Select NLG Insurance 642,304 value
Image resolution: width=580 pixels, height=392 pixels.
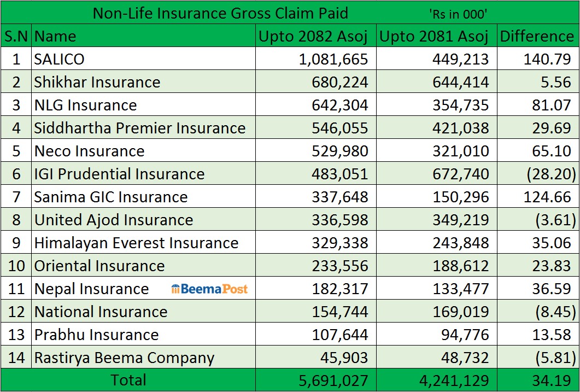(333, 105)
